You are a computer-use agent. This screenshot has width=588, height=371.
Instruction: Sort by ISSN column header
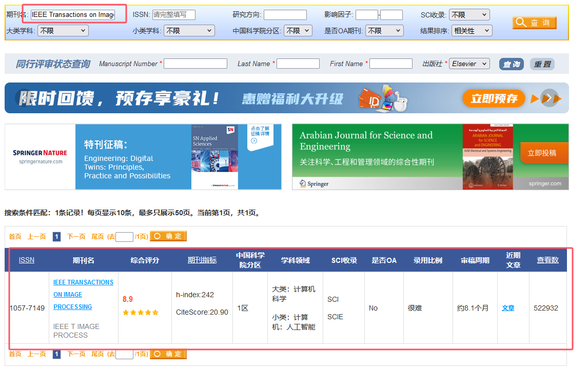point(27,260)
